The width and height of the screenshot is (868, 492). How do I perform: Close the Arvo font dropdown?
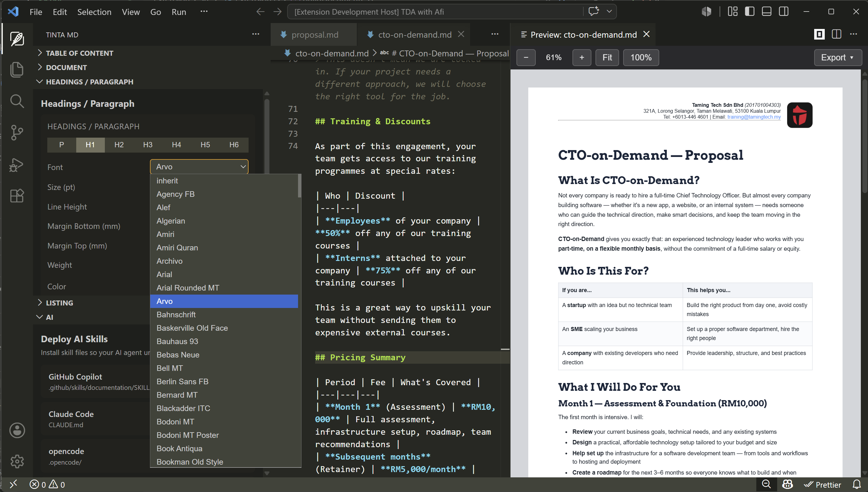point(199,167)
